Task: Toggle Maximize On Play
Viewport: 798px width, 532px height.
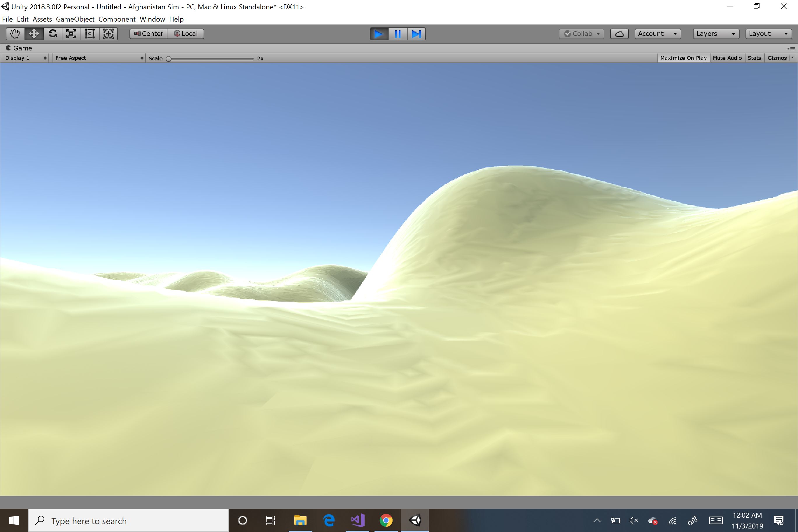Action: click(x=683, y=58)
